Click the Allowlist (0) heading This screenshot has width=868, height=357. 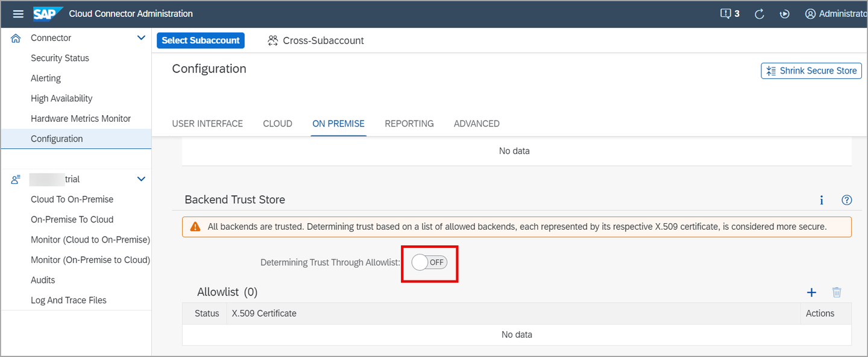point(227,292)
